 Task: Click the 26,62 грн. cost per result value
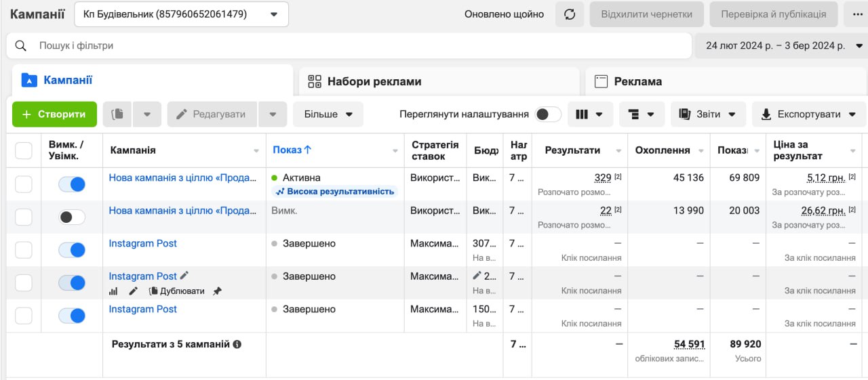point(823,211)
